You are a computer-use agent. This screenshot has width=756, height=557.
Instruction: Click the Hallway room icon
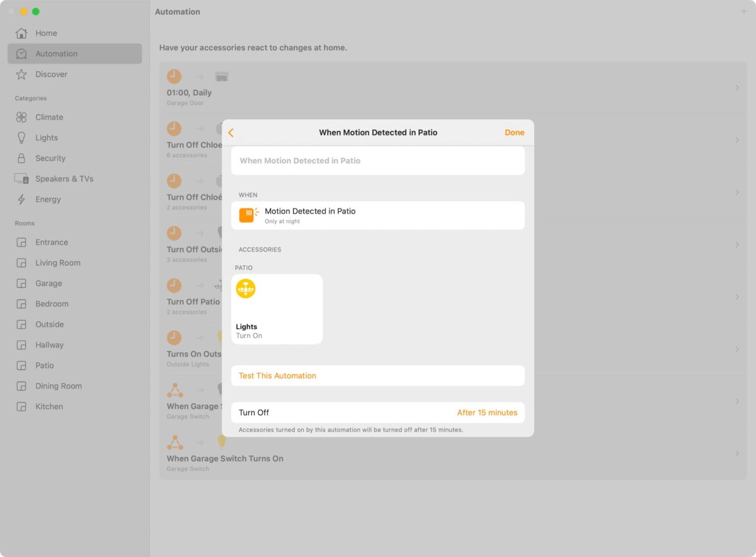[21, 345]
